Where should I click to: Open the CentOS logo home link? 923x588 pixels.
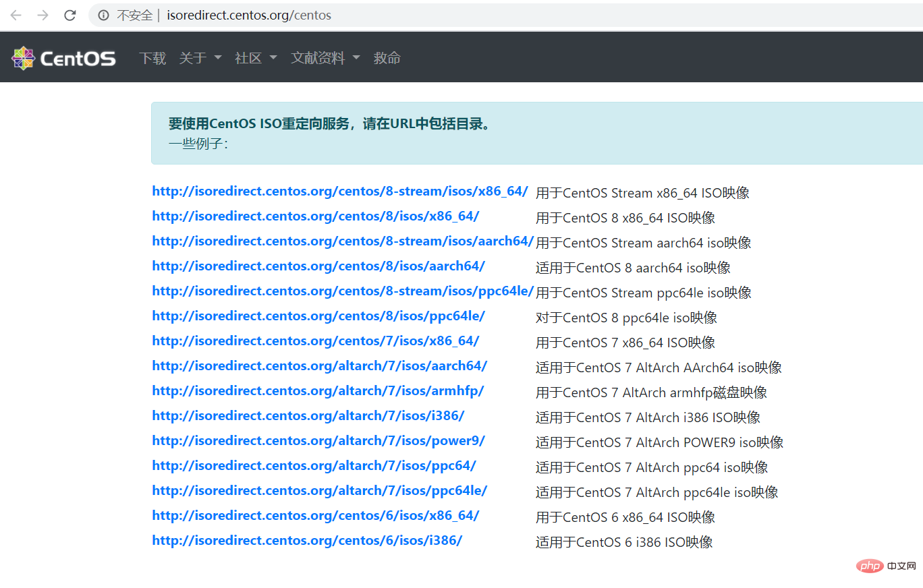(x=63, y=58)
